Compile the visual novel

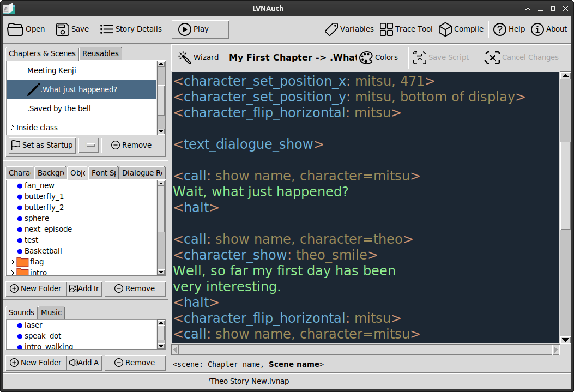tap(461, 29)
